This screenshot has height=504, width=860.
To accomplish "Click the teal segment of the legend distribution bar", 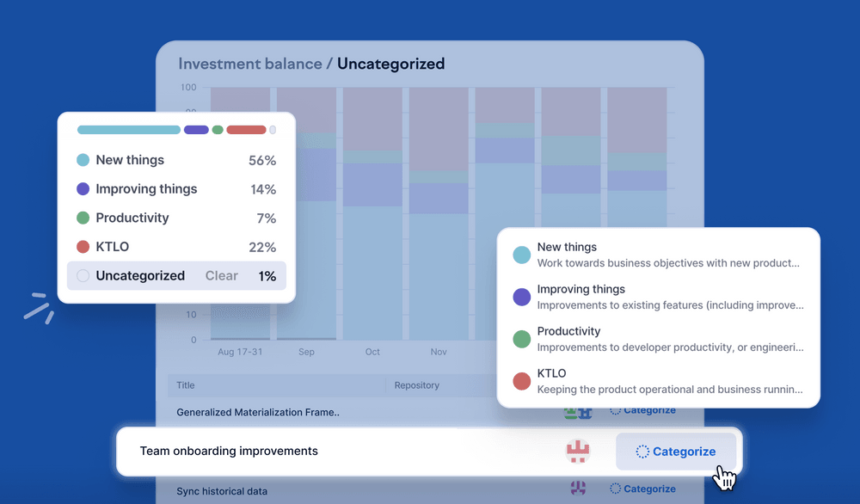I will click(x=129, y=130).
